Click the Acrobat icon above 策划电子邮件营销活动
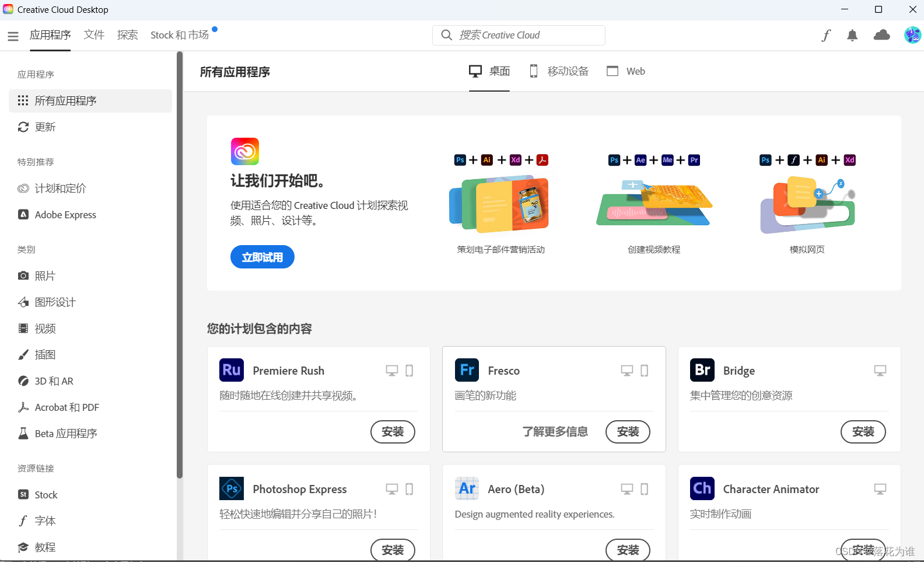 pyautogui.click(x=542, y=160)
